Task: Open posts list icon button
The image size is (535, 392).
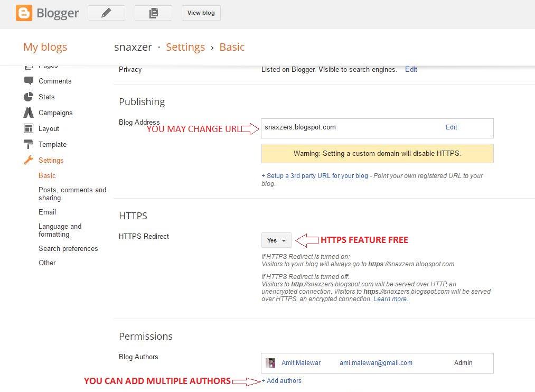Action: (154, 13)
